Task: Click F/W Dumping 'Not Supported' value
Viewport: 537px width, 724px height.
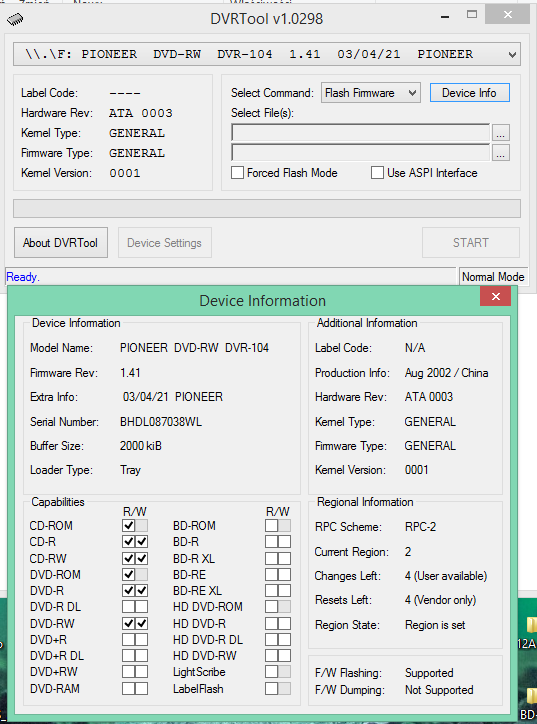Action: (x=439, y=690)
